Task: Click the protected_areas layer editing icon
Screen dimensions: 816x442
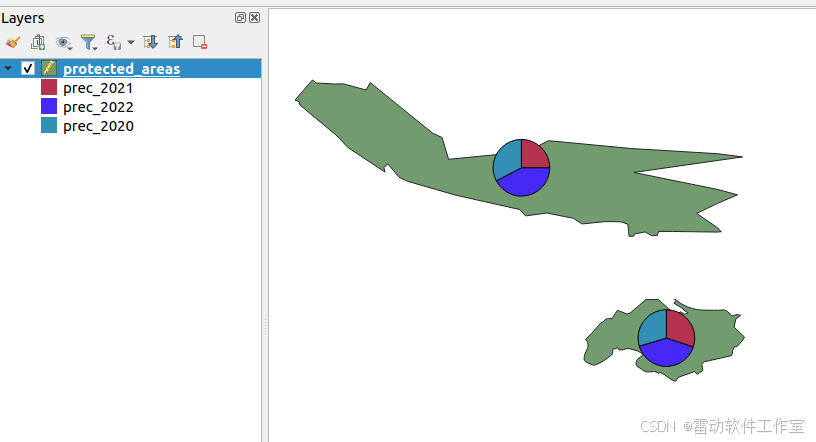Action: (x=49, y=68)
